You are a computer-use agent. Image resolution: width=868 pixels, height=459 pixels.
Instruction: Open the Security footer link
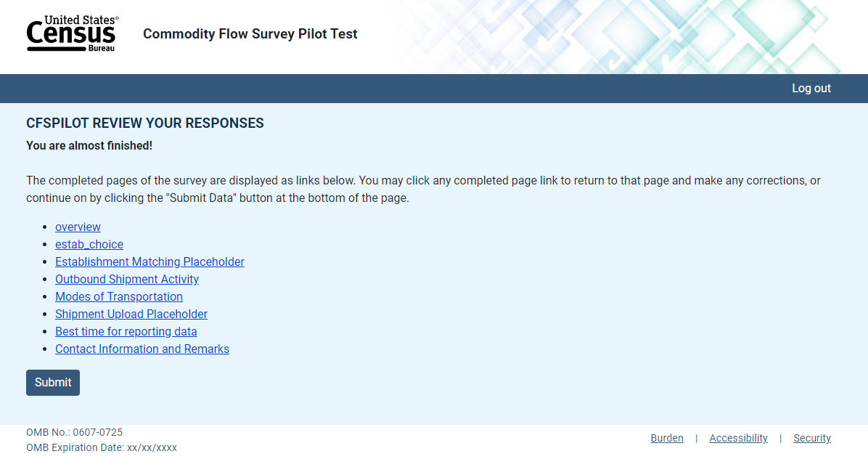coord(812,438)
